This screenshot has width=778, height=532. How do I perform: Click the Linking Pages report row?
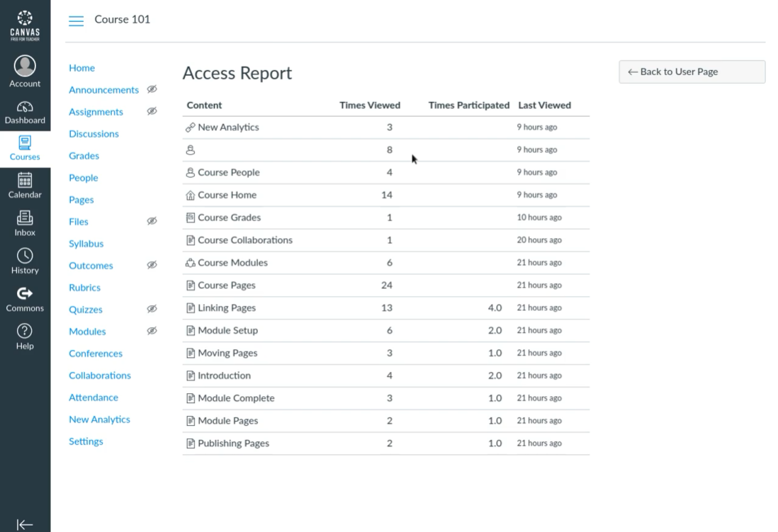coord(227,308)
